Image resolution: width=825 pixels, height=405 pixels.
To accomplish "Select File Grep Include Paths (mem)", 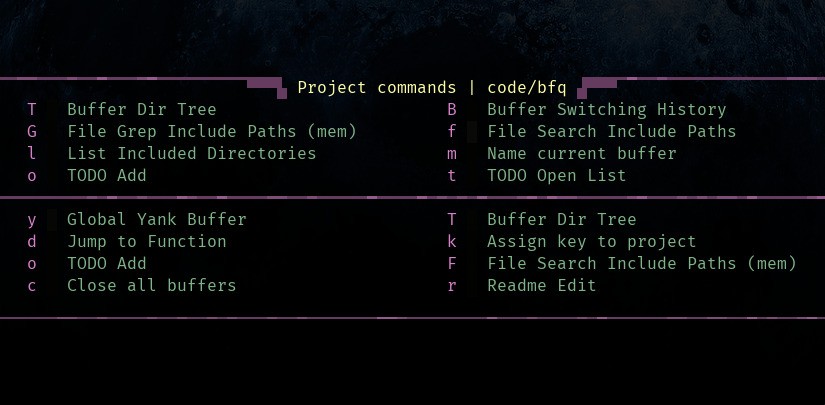I will click(x=212, y=131).
